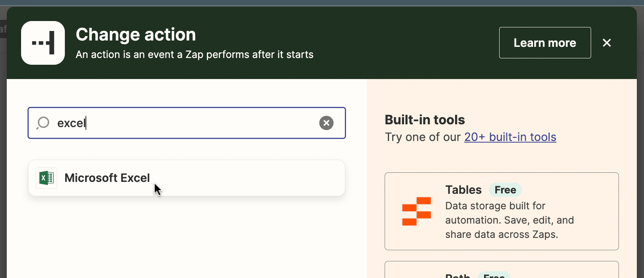Click the Tables data storage description

[x=510, y=220]
